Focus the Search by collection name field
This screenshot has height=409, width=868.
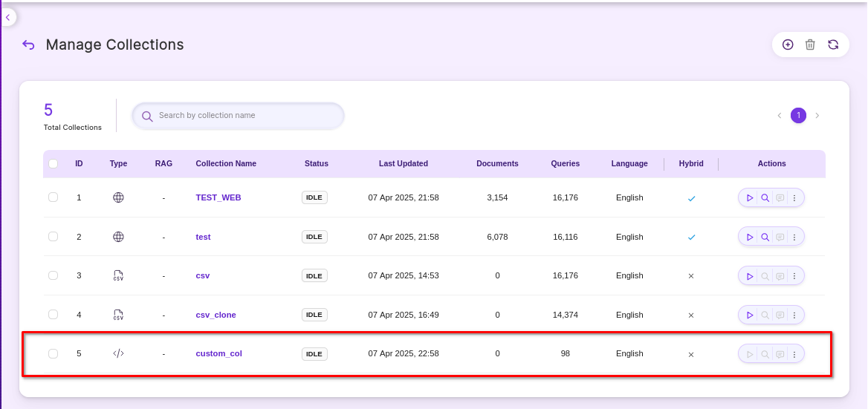[238, 116]
